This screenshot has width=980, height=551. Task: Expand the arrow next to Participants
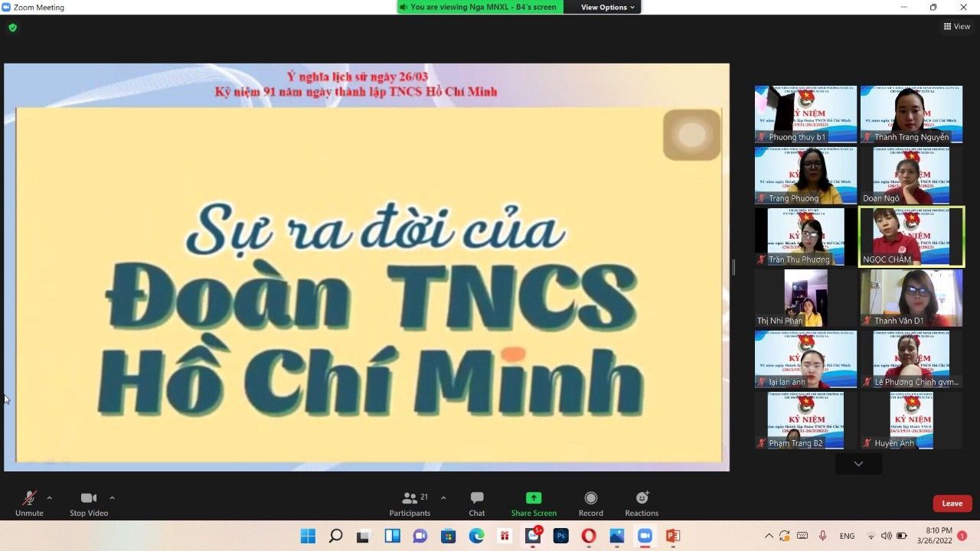443,497
